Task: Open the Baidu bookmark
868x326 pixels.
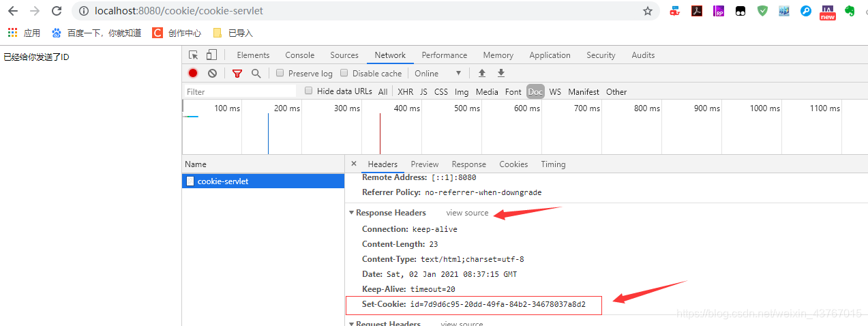Action: (96, 33)
